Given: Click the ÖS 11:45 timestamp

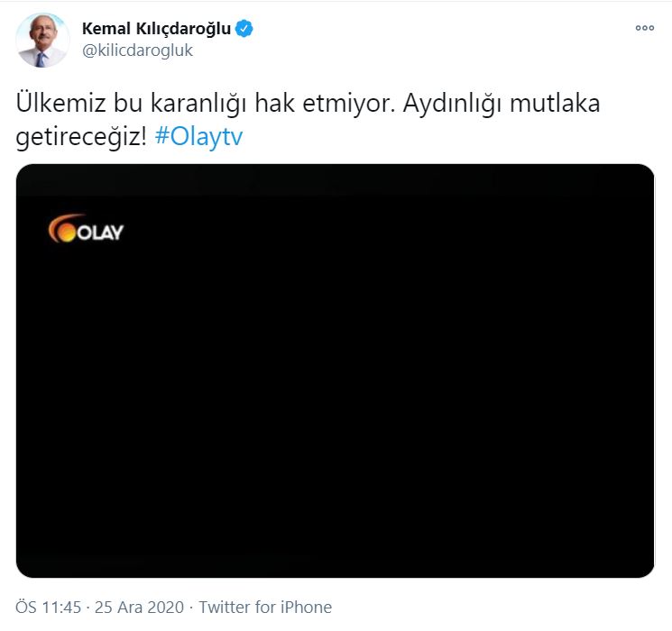Looking at the screenshot, I should pyautogui.click(x=48, y=608).
